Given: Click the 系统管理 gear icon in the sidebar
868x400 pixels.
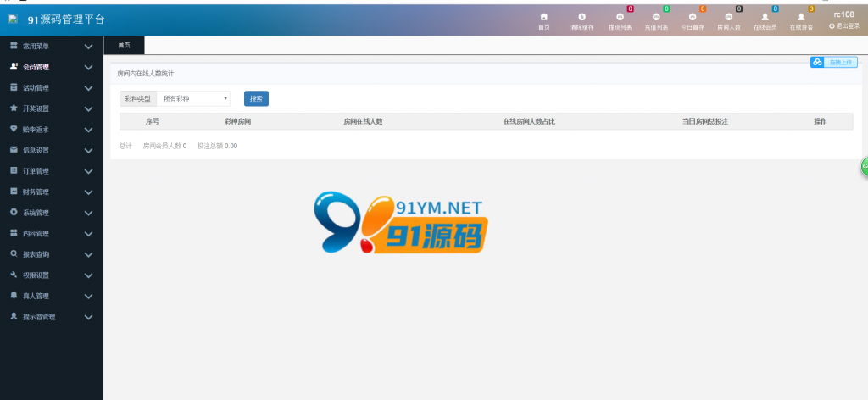Looking at the screenshot, I should click(x=14, y=213).
